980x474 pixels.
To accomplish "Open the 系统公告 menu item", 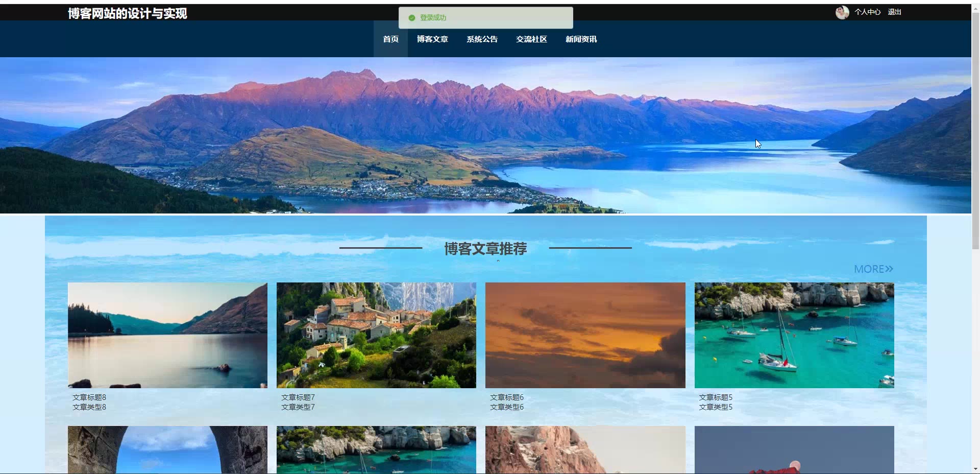I will (x=482, y=39).
